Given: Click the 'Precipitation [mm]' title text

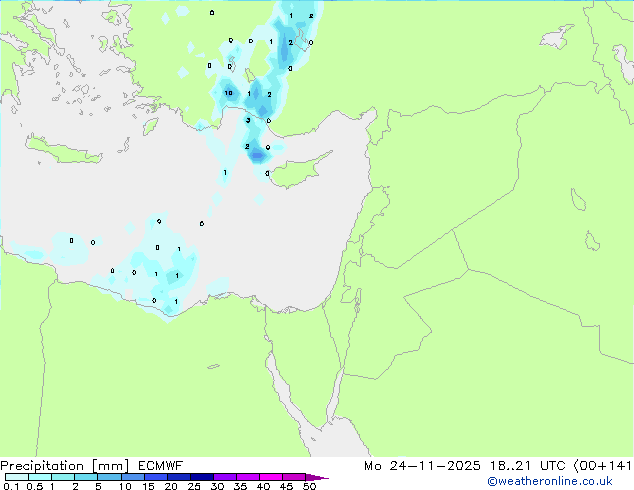Looking at the screenshot, I should click(x=65, y=466).
